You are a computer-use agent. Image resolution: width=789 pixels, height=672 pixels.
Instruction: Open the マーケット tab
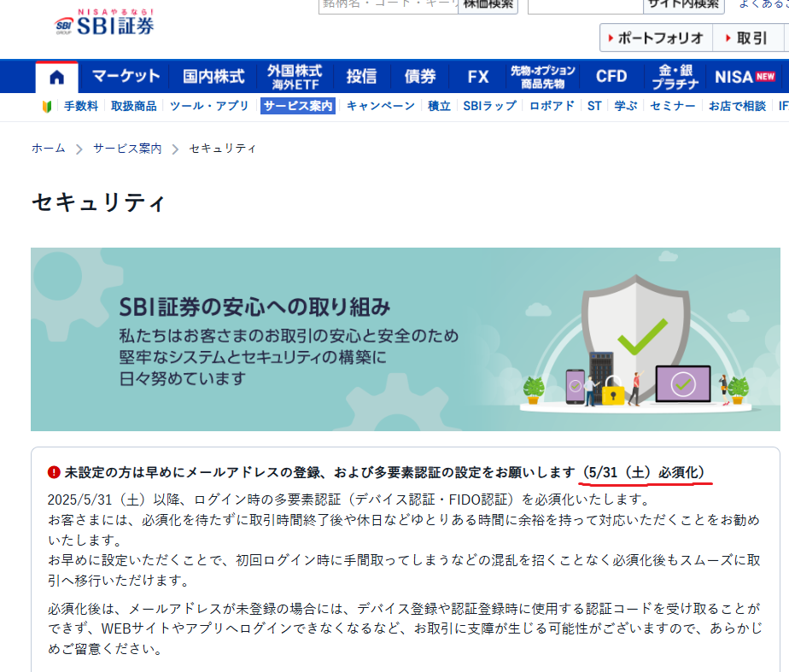(126, 77)
